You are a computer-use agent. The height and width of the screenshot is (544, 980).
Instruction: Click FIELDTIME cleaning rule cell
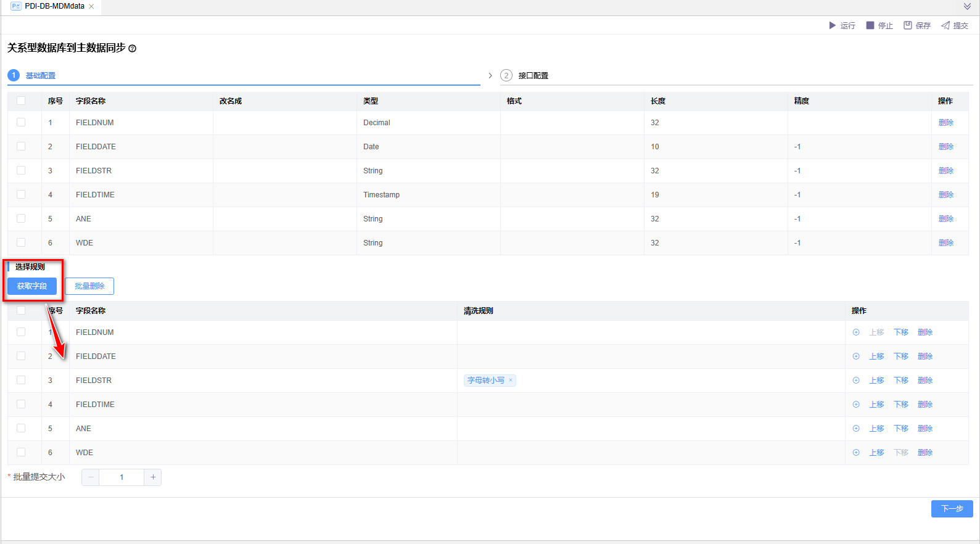coord(651,405)
